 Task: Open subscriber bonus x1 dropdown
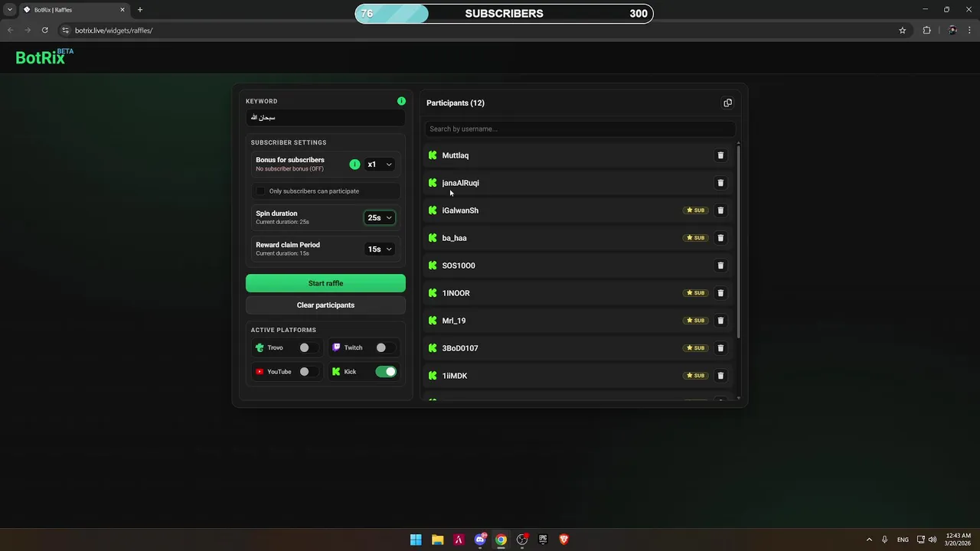(380, 165)
